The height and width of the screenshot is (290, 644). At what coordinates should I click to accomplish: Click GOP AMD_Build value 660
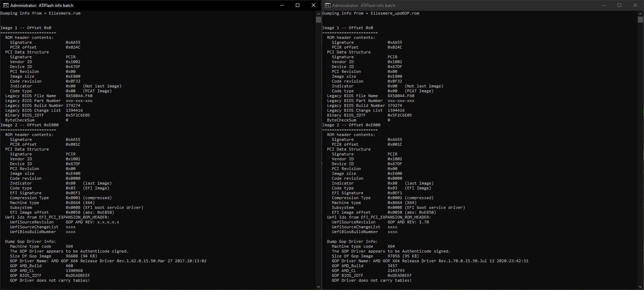coord(69,266)
